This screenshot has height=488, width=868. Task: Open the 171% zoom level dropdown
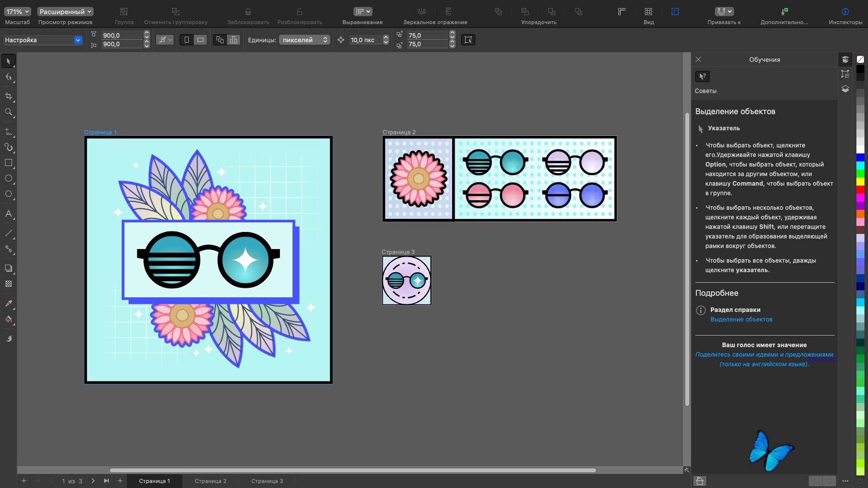coord(18,12)
